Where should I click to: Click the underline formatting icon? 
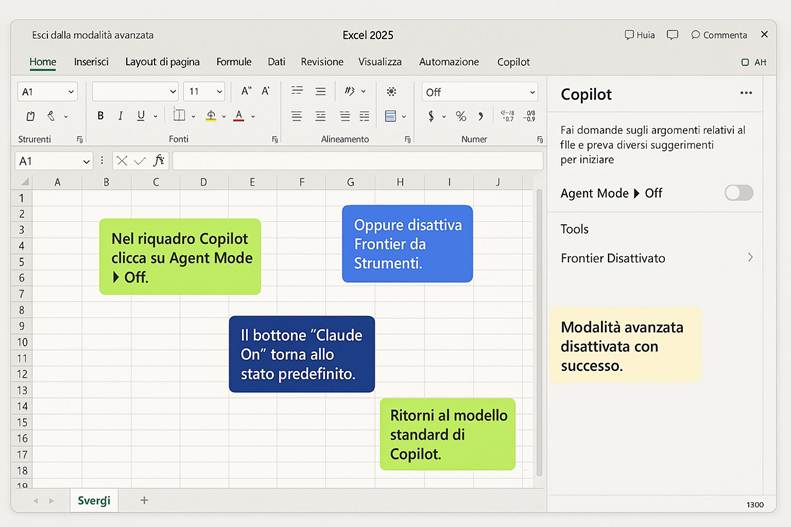pos(141,116)
